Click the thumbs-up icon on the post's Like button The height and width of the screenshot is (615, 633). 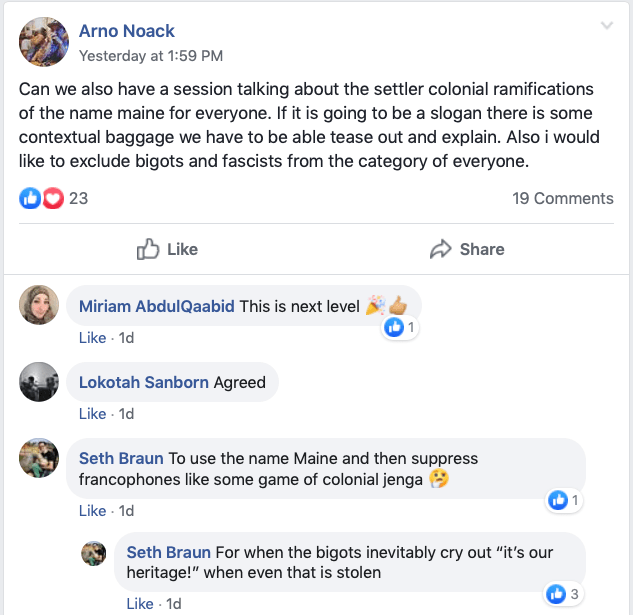[148, 249]
